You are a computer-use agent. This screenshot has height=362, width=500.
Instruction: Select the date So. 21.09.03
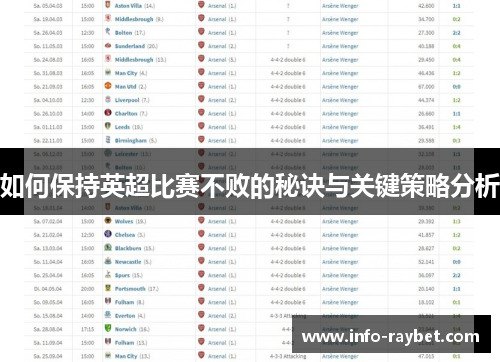pyautogui.click(x=48, y=87)
